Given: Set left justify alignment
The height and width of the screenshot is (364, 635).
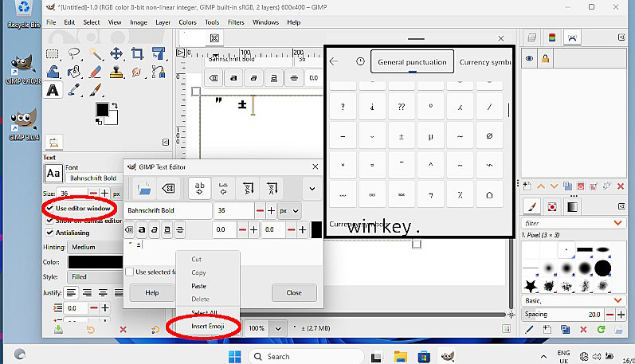Looking at the screenshot, I should tap(71, 292).
